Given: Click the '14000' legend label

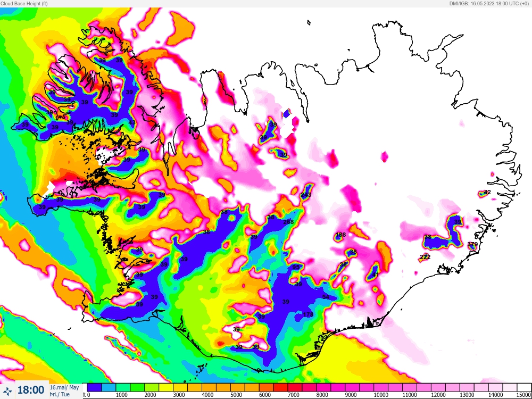Looking at the screenshot, I should (496, 395).
